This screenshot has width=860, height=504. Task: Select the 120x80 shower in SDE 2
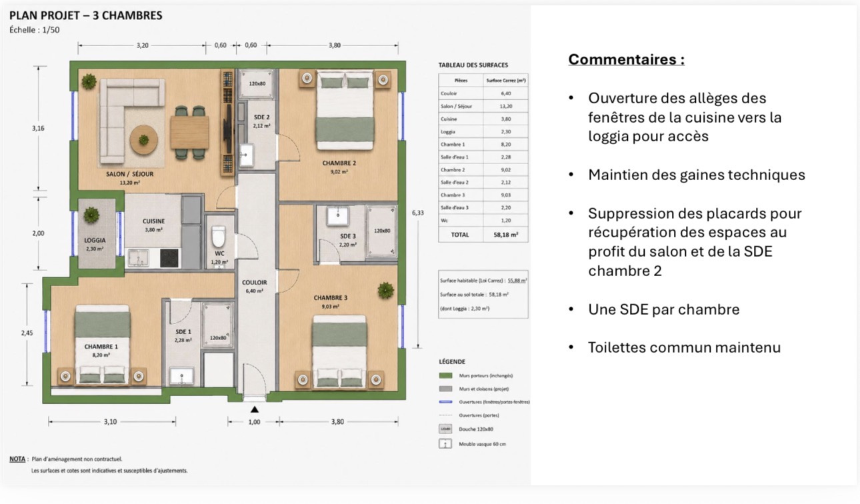pyautogui.click(x=257, y=84)
